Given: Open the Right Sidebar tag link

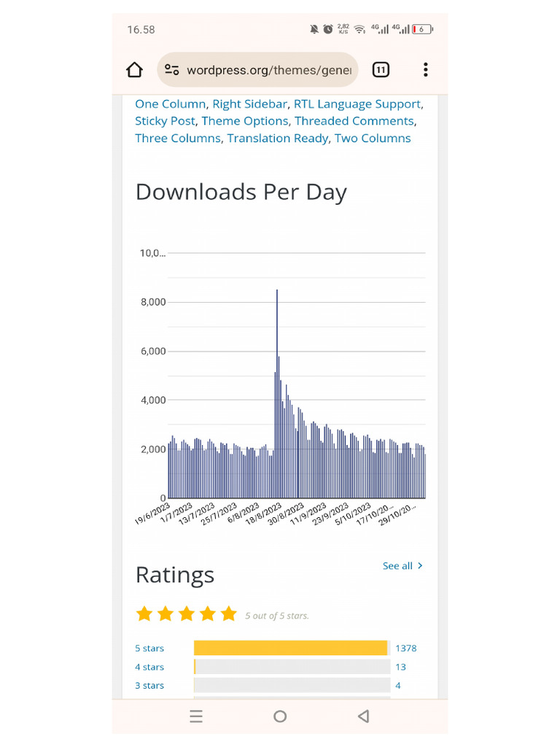Looking at the screenshot, I should tap(249, 104).
